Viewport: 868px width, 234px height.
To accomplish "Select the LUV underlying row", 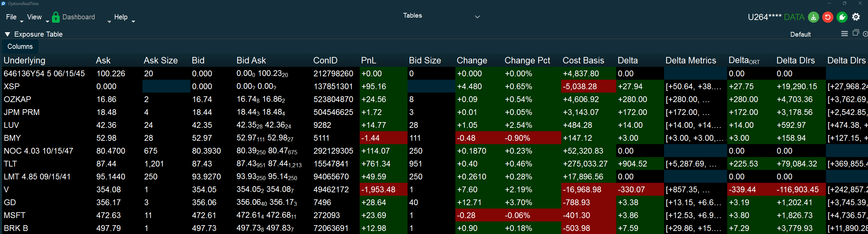I will (11, 125).
